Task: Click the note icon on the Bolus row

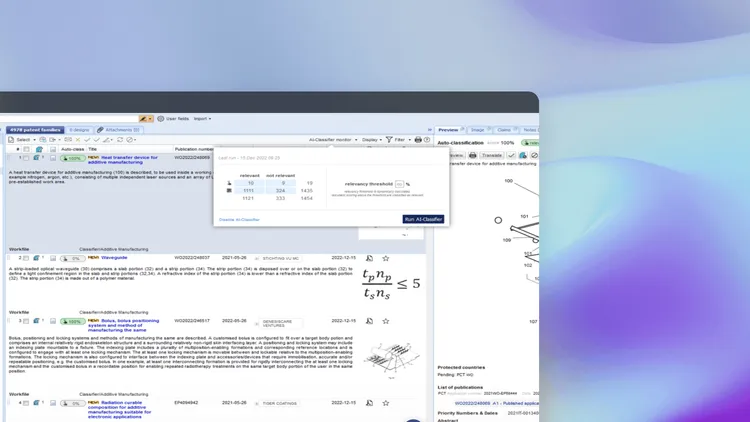Action: [53, 322]
